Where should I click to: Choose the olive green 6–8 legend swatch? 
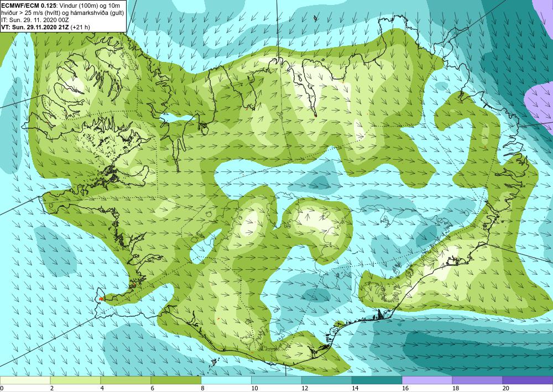coord(176,380)
